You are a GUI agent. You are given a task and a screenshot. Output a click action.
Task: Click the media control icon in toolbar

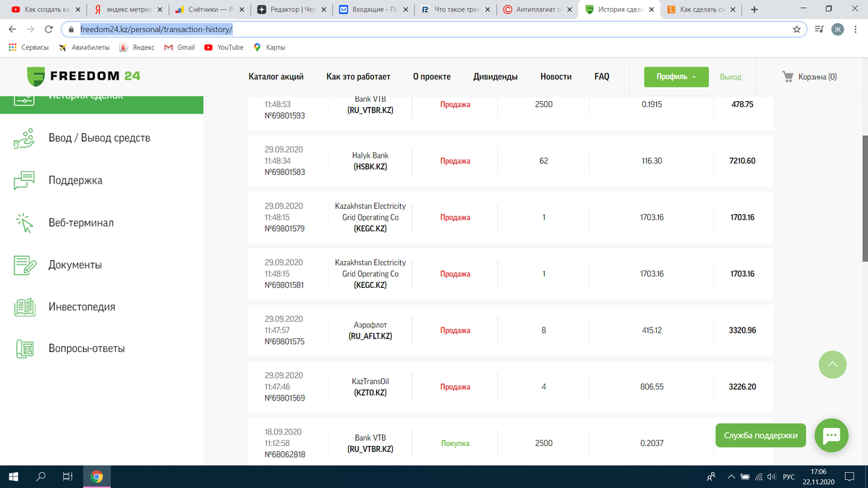818,29
